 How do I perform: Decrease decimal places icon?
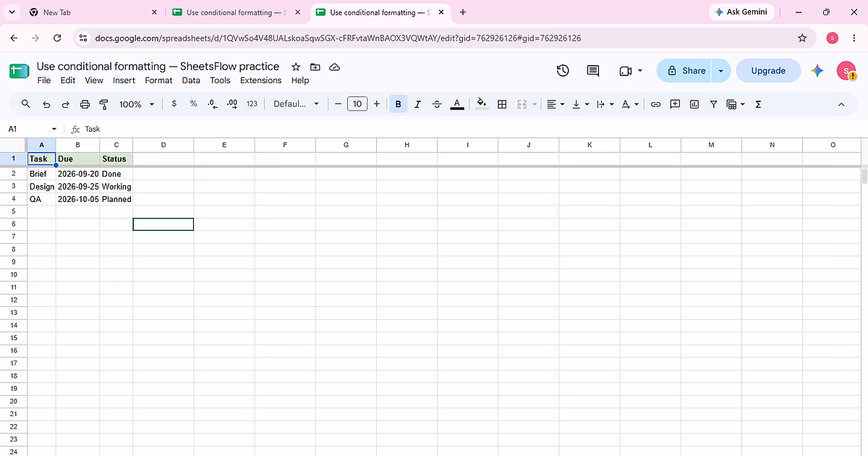pyautogui.click(x=213, y=104)
